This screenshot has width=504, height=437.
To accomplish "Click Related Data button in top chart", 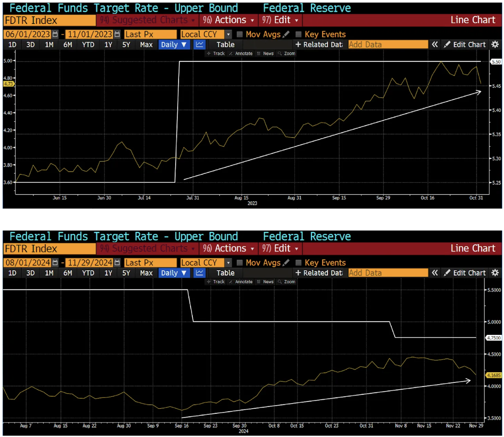I will click(x=319, y=45).
